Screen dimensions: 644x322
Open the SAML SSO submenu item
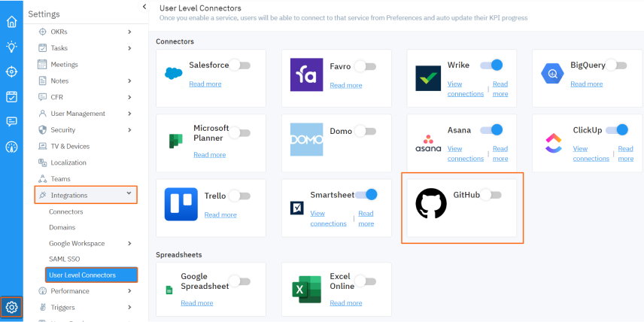click(65, 259)
